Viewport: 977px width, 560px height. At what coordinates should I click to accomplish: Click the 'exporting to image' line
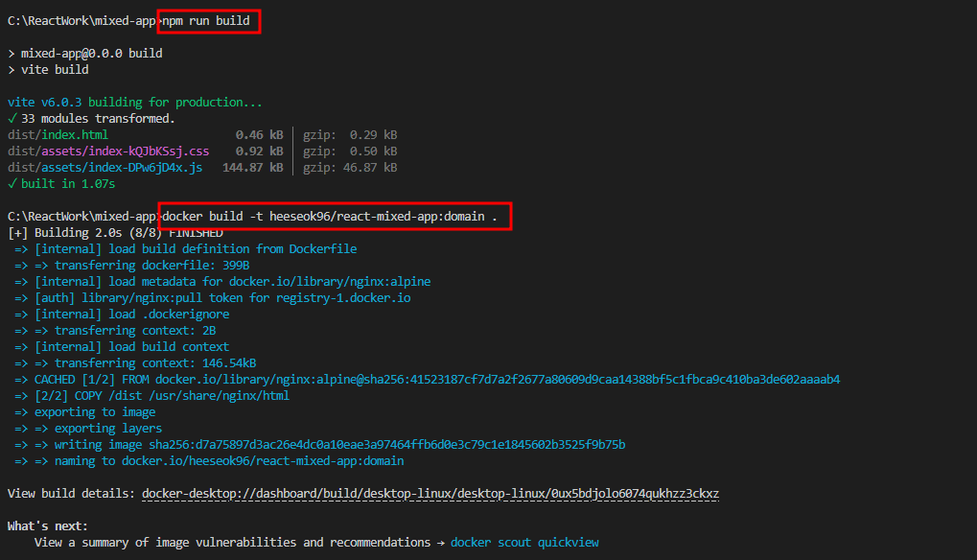85,411
